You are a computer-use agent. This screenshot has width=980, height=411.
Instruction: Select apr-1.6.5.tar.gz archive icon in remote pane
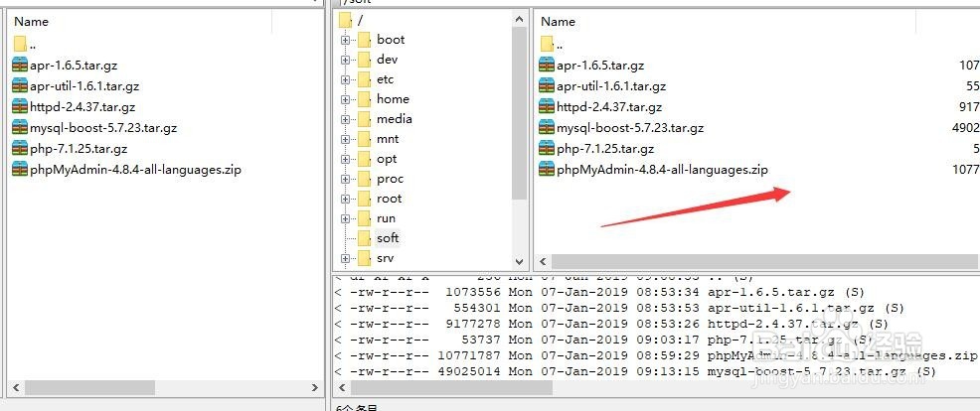547,65
